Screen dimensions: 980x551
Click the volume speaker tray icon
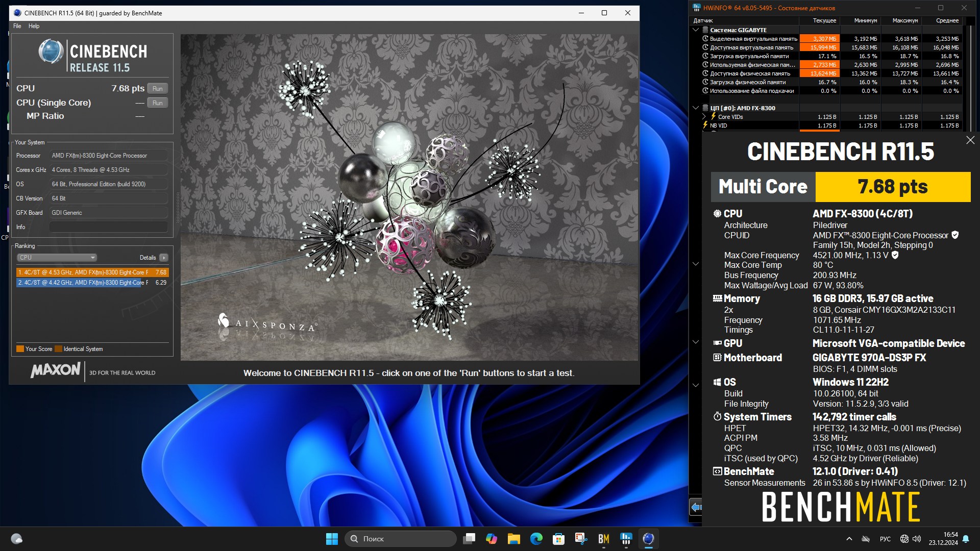pyautogui.click(x=917, y=539)
